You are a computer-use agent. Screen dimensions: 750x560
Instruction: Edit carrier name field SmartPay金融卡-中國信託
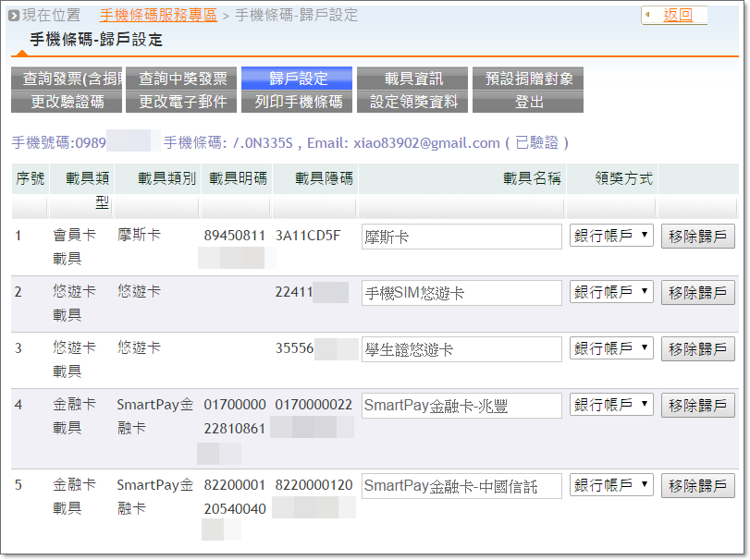pyautogui.click(x=461, y=486)
